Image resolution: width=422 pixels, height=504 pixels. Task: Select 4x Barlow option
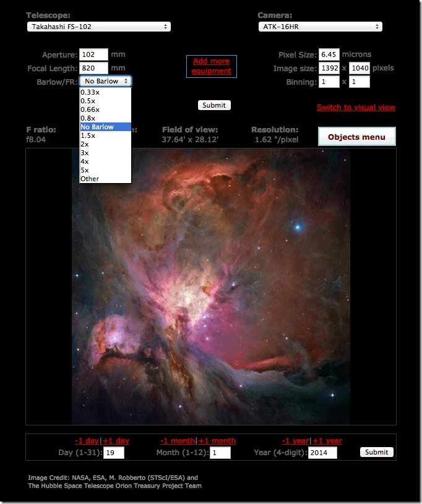(105, 161)
